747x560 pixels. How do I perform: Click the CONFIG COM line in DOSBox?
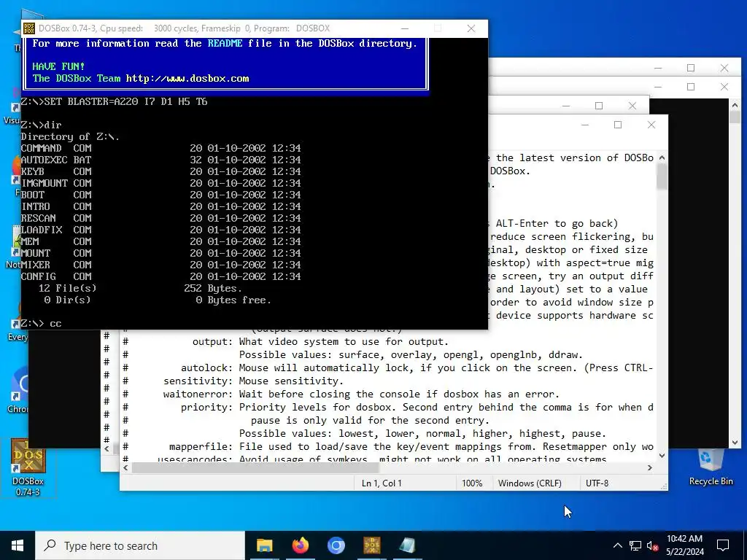pyautogui.click(x=160, y=276)
